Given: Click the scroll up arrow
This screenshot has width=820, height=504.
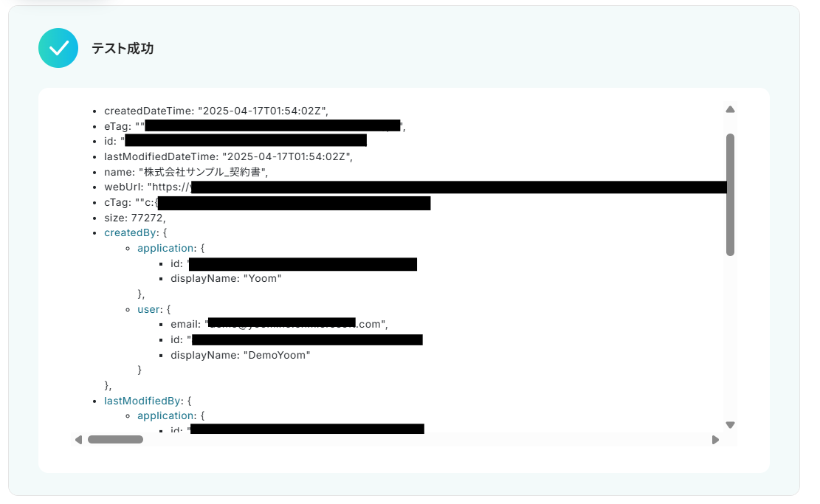Looking at the screenshot, I should [730, 109].
